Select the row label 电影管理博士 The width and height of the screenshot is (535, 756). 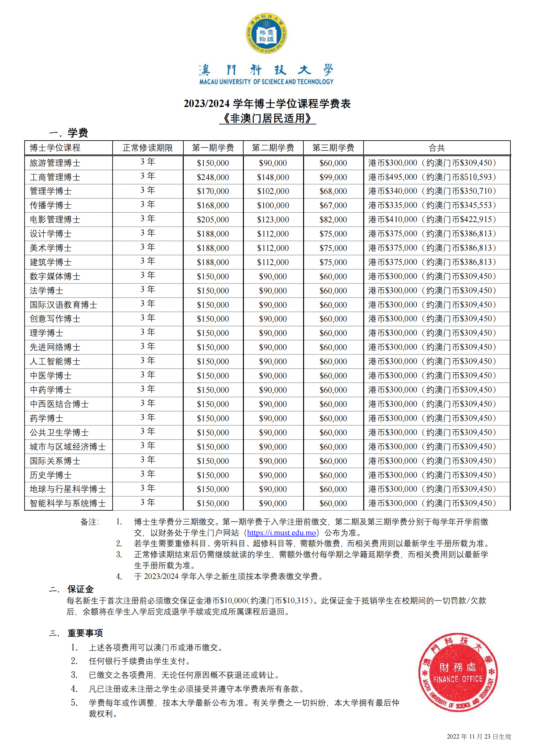55,219
